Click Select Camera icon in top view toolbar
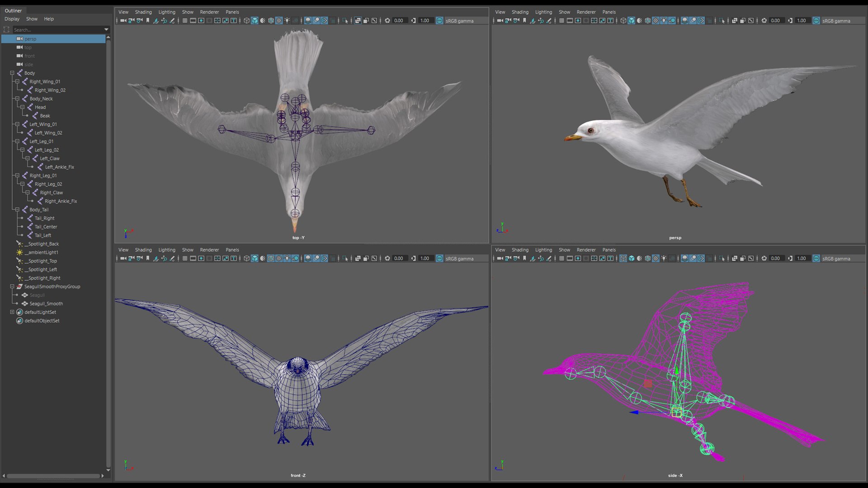The image size is (868, 488). (123, 20)
